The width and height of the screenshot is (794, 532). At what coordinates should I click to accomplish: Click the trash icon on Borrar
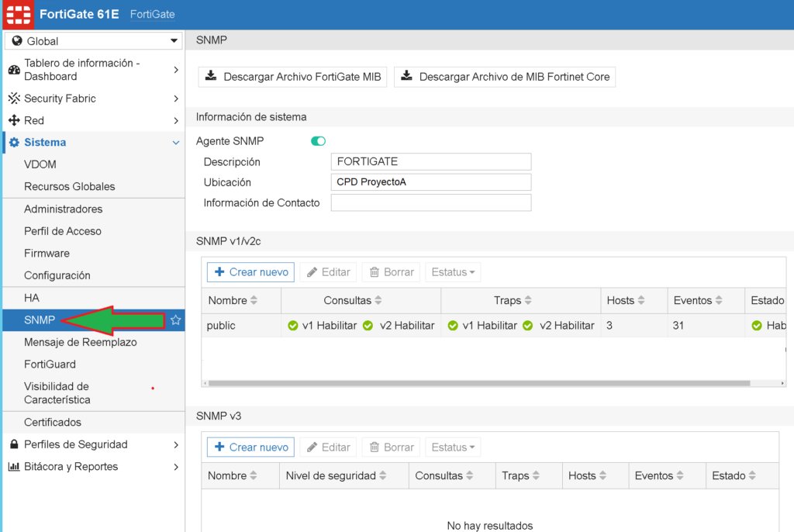tap(374, 271)
